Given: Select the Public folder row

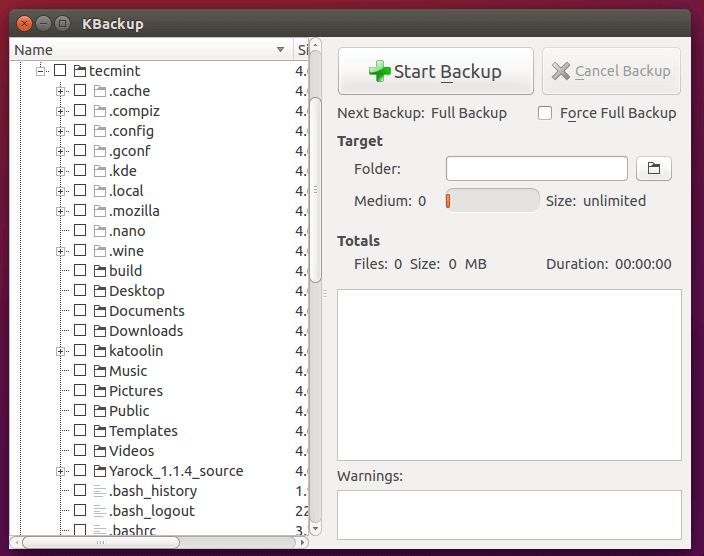Looking at the screenshot, I should pyautogui.click(x=129, y=411).
